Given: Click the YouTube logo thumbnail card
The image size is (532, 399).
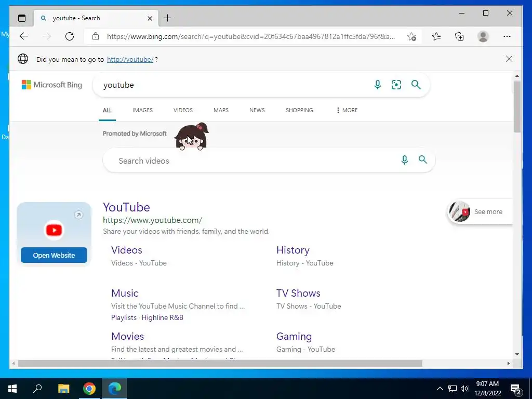Looking at the screenshot, I should tap(54, 230).
